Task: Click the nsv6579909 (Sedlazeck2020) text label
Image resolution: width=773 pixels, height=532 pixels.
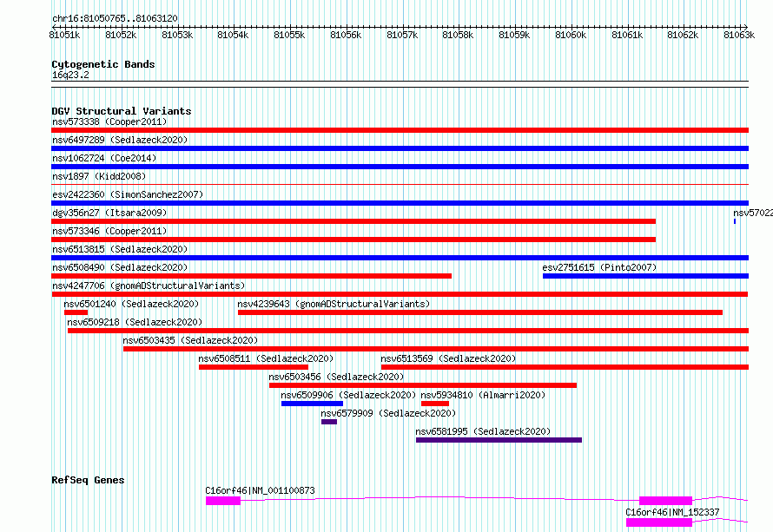Action: pyautogui.click(x=388, y=413)
